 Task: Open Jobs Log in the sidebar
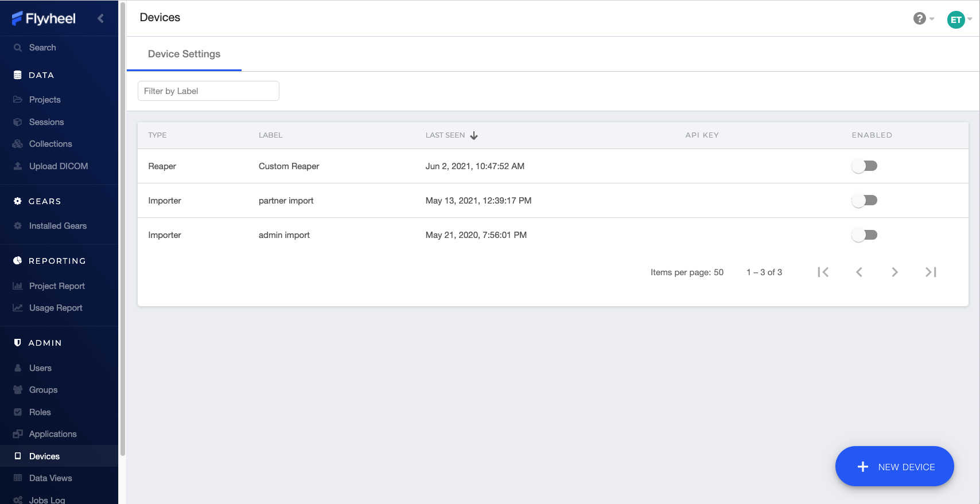click(x=47, y=500)
